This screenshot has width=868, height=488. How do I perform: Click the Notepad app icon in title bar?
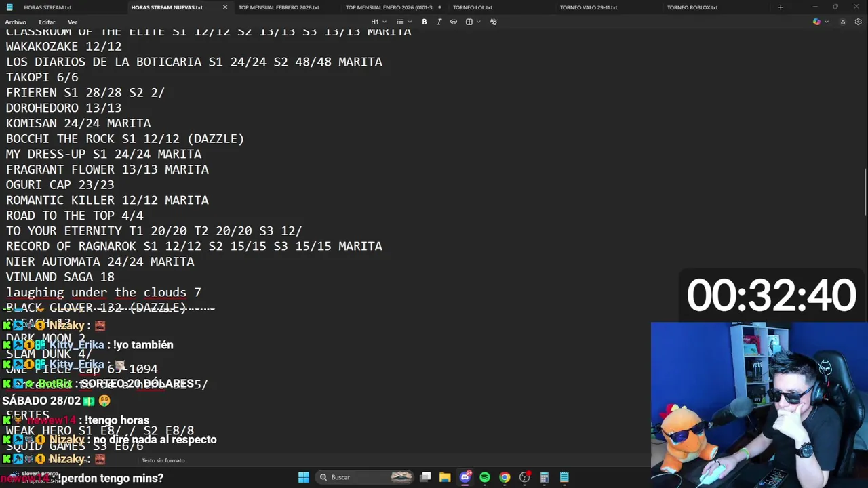coord(9,7)
